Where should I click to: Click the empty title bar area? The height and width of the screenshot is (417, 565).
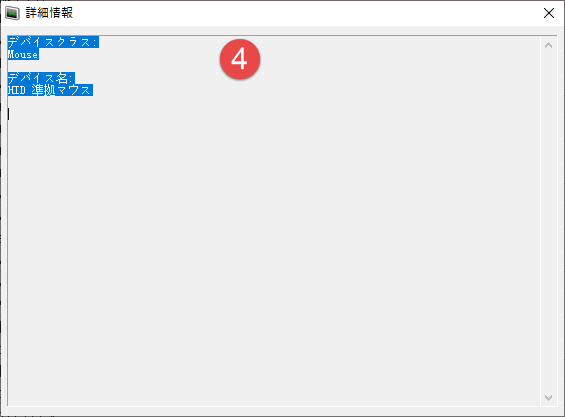[306, 13]
